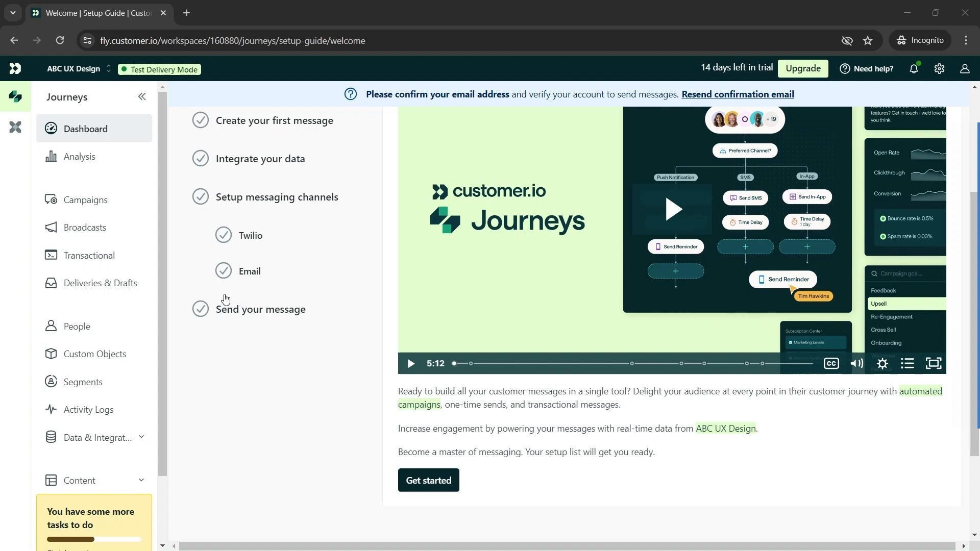This screenshot has width=980, height=551.
Task: Mute the video volume icon
Action: [x=857, y=364]
